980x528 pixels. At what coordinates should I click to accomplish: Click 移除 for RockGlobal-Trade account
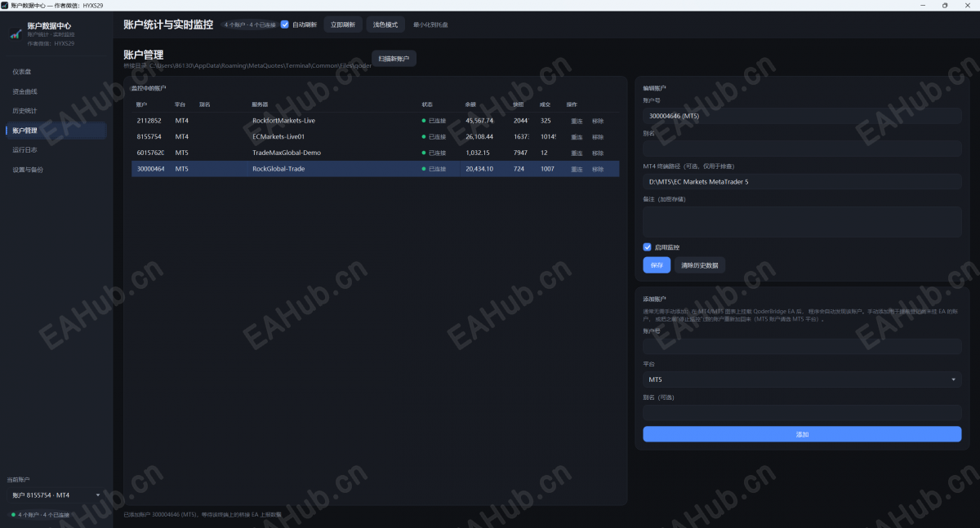pyautogui.click(x=598, y=169)
